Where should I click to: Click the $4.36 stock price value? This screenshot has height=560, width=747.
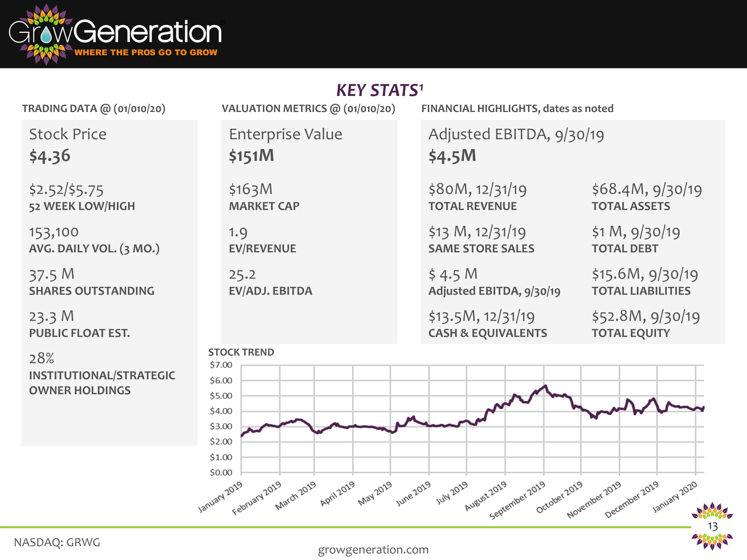[50, 156]
